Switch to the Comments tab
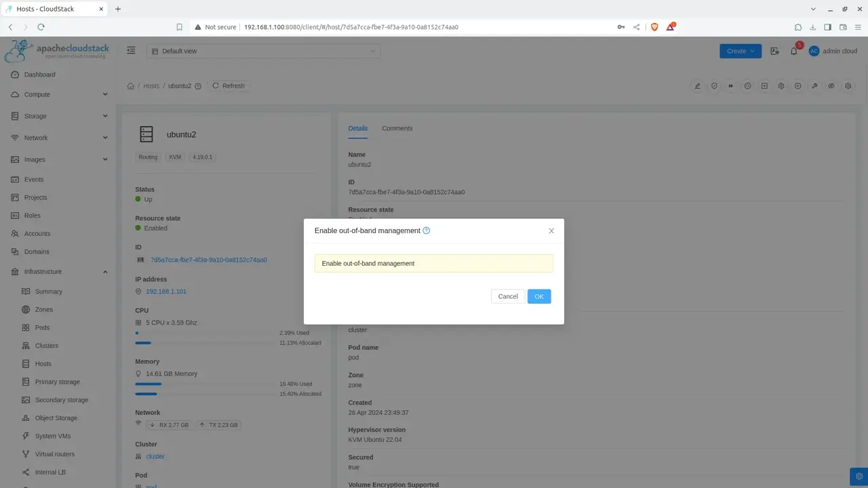 click(x=397, y=128)
